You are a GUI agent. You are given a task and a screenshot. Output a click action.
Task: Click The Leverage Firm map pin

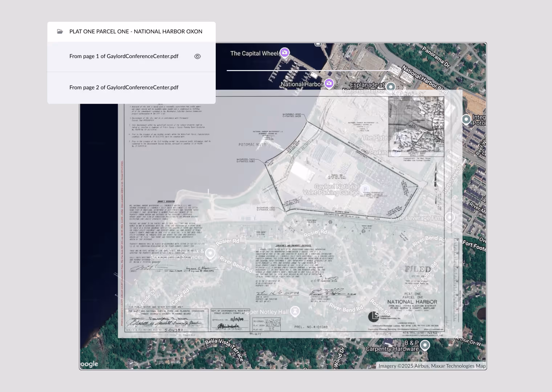pos(450,217)
